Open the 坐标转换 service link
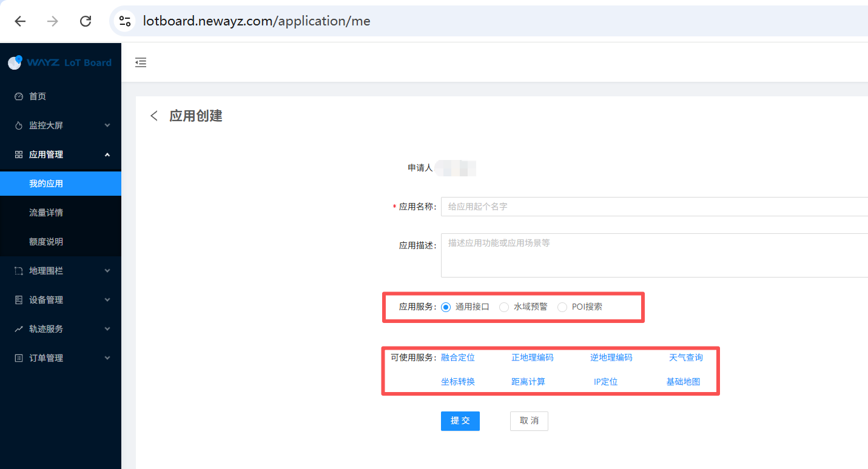868x469 pixels. click(x=458, y=382)
